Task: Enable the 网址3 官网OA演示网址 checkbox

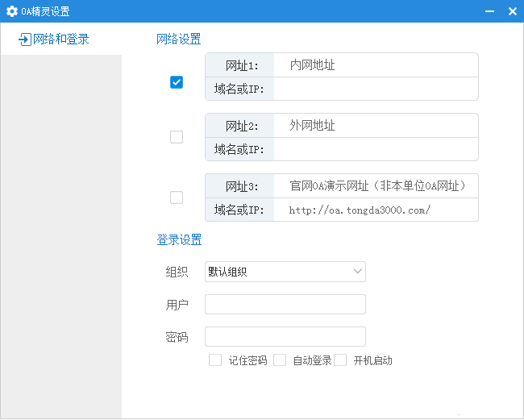Action: click(177, 198)
